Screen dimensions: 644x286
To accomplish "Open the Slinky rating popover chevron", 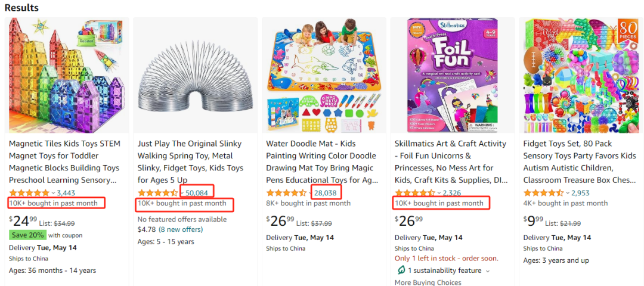I will 182,193.
